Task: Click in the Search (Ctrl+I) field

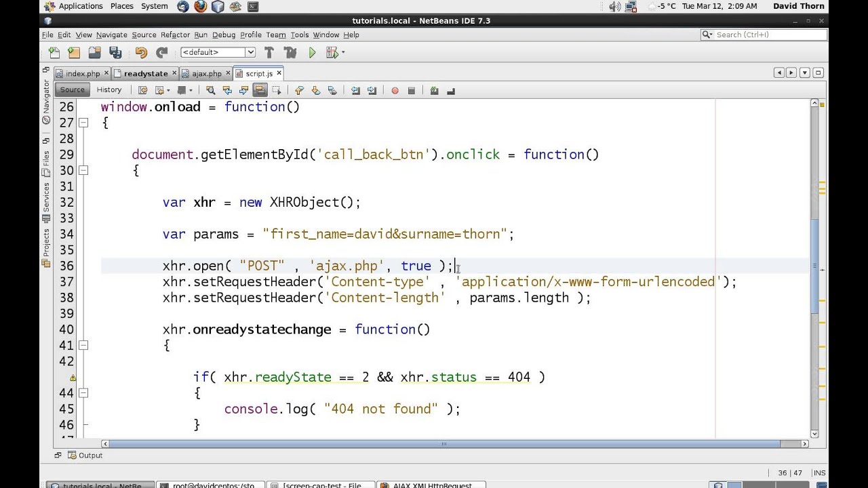Action: (x=763, y=35)
